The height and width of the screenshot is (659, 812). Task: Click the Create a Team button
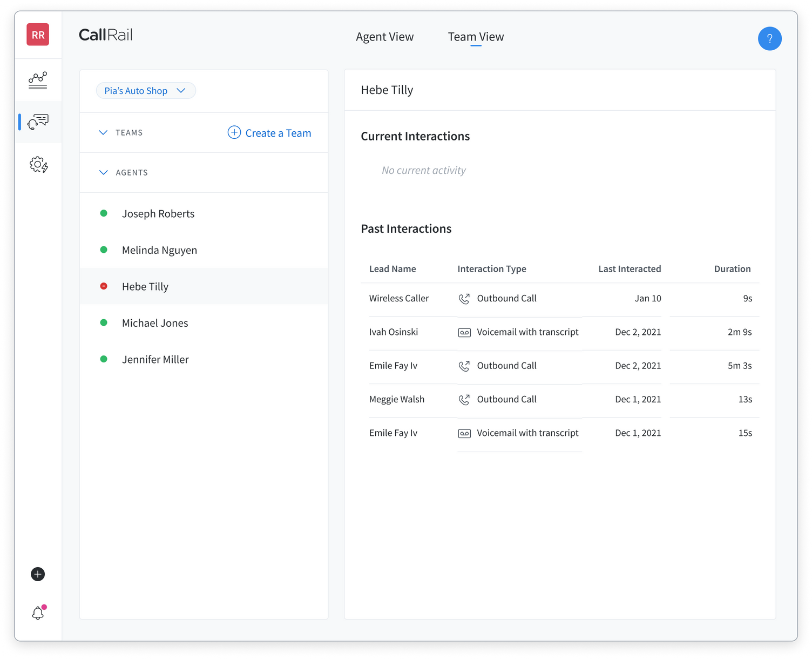(x=269, y=133)
